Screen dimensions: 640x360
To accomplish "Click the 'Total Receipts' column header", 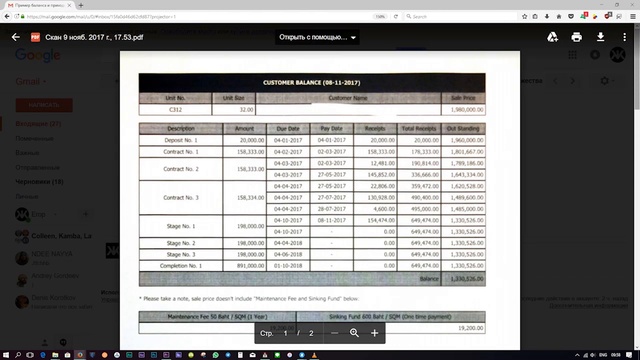I will [419, 129].
